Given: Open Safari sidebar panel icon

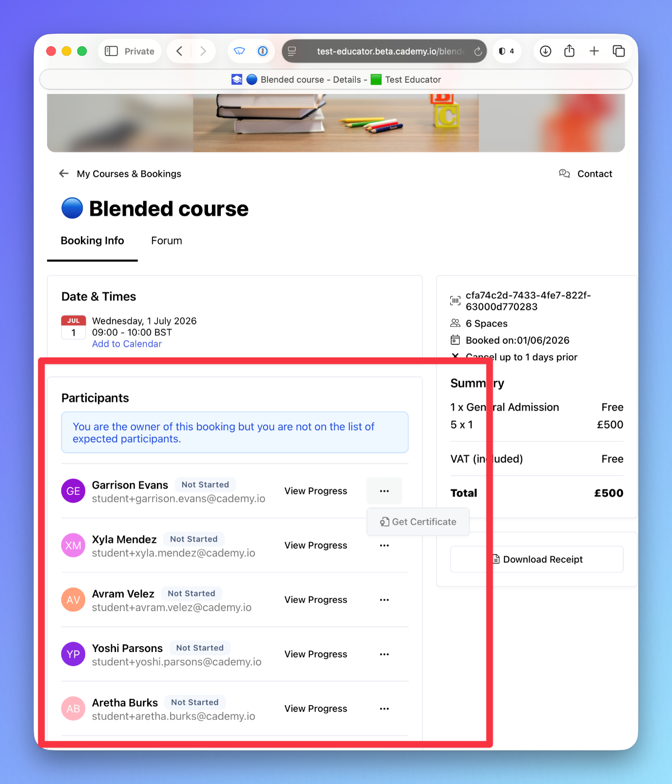Looking at the screenshot, I should pyautogui.click(x=112, y=51).
